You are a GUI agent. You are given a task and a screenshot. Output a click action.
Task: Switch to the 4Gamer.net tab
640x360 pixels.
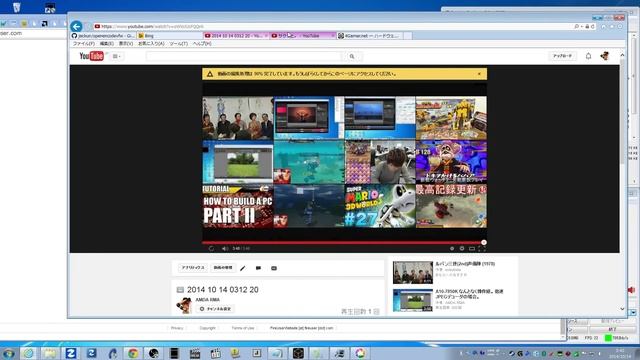pos(369,36)
